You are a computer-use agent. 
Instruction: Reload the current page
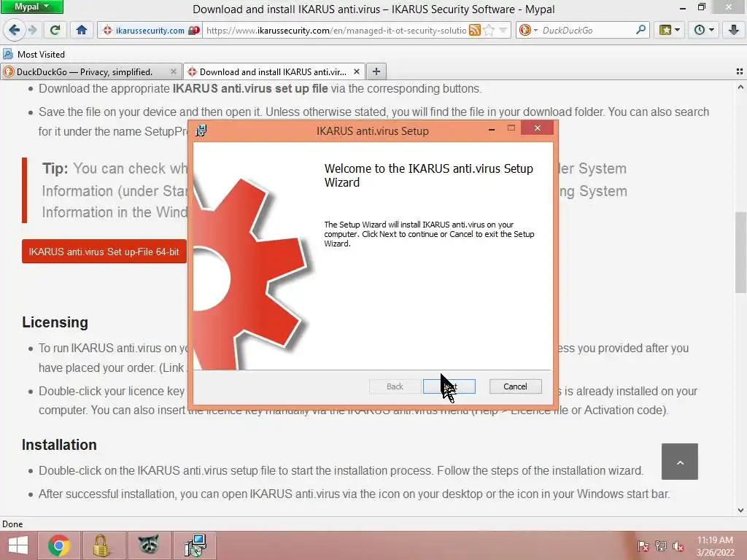(x=55, y=30)
